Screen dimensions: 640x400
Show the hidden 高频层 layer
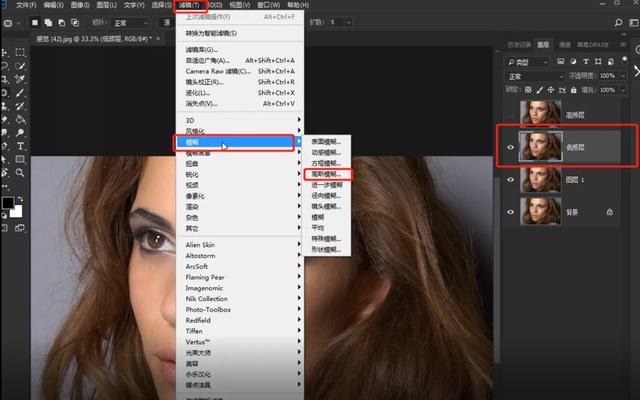click(510, 115)
